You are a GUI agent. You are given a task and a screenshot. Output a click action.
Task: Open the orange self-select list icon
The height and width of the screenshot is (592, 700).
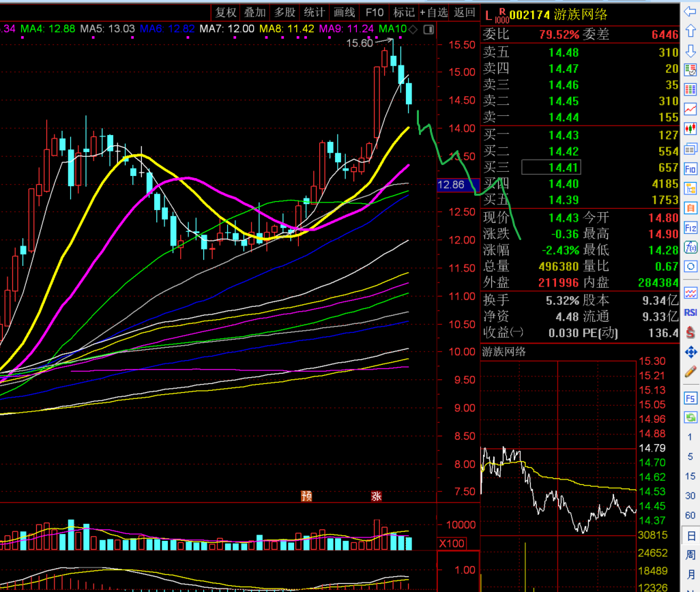pyautogui.click(x=690, y=208)
